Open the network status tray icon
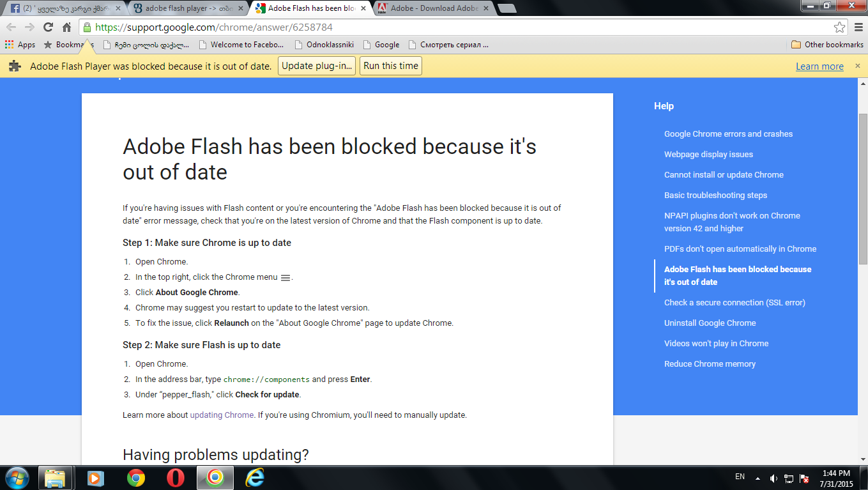868x490 pixels. (789, 478)
